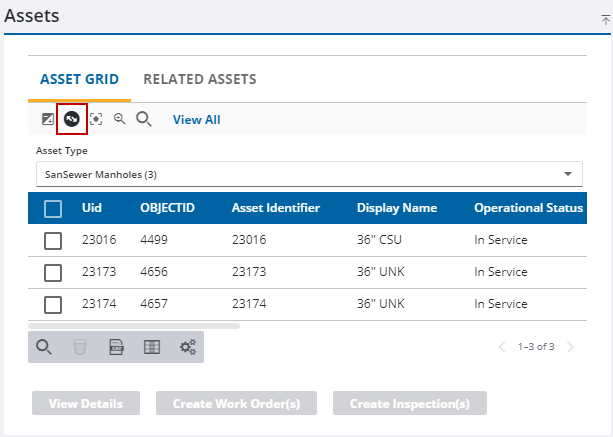613x437 pixels.
Task: Sort by the Display Name column header
Action: tap(397, 208)
